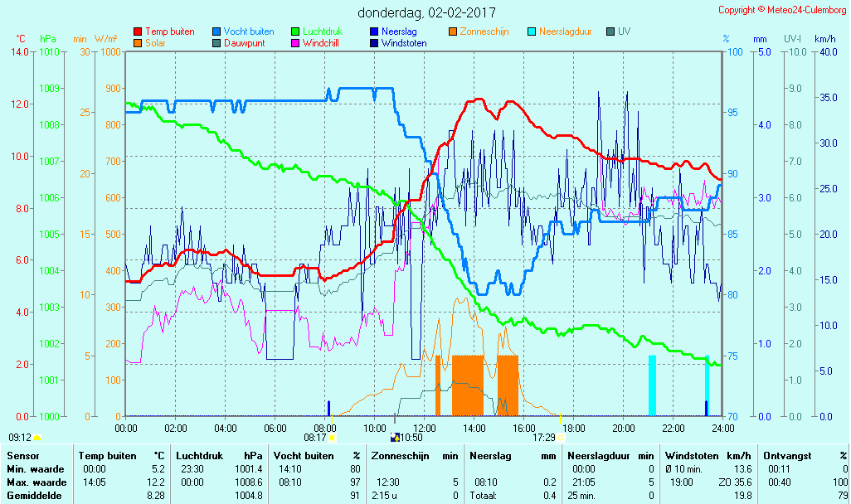Image resolution: width=851 pixels, height=504 pixels.
Task: Click the UV legend label
Action: [x=625, y=31]
